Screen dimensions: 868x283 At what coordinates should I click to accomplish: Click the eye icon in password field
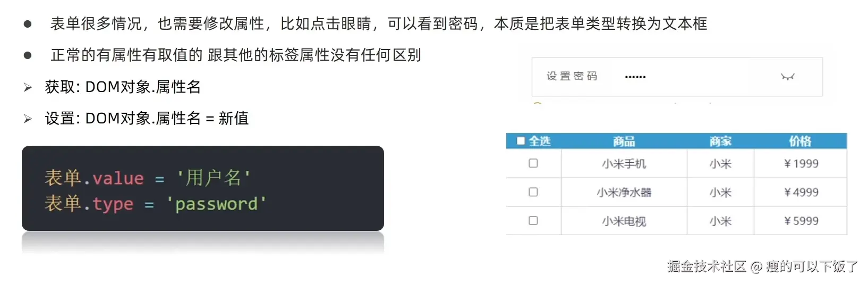click(x=787, y=77)
